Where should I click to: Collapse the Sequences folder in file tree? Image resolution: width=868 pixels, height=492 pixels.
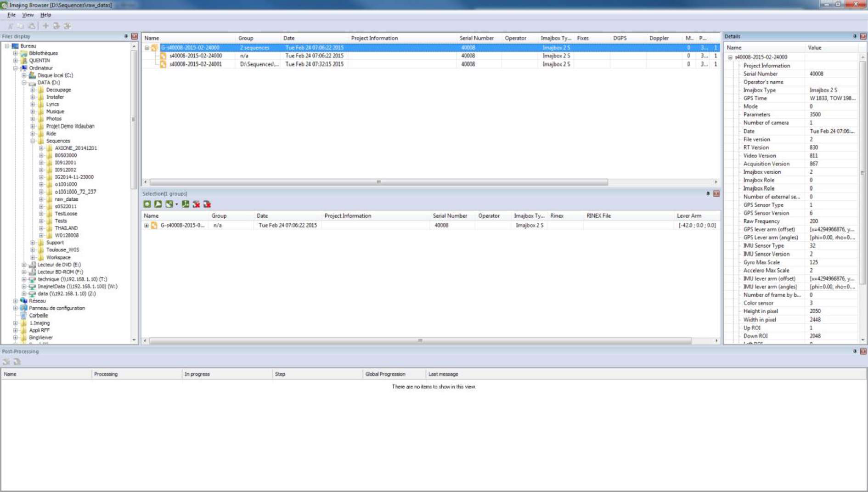pyautogui.click(x=33, y=141)
